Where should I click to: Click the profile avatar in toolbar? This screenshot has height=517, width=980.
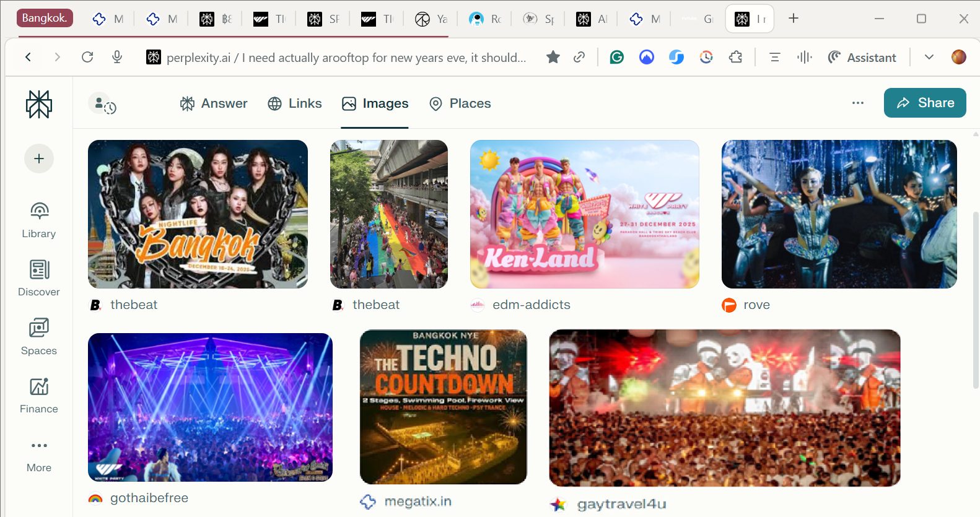coord(959,57)
